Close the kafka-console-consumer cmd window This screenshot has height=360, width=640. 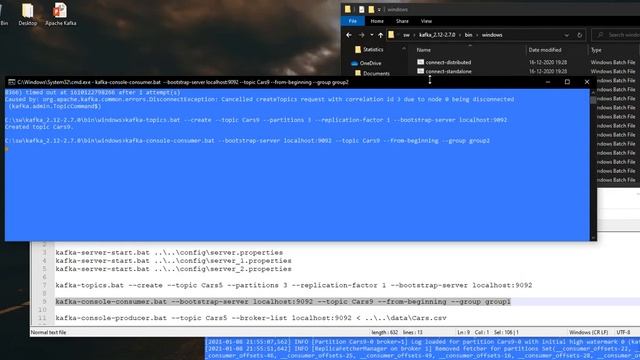tap(587, 82)
